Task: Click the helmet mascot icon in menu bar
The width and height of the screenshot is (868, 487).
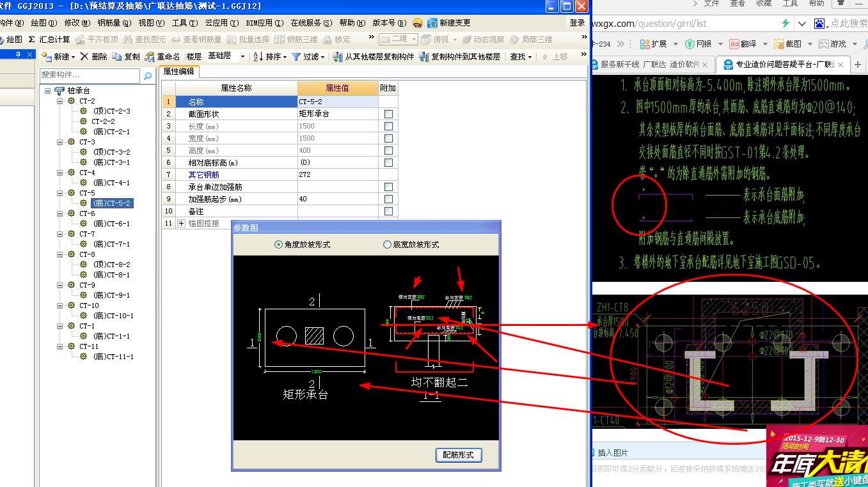Action: (418, 23)
